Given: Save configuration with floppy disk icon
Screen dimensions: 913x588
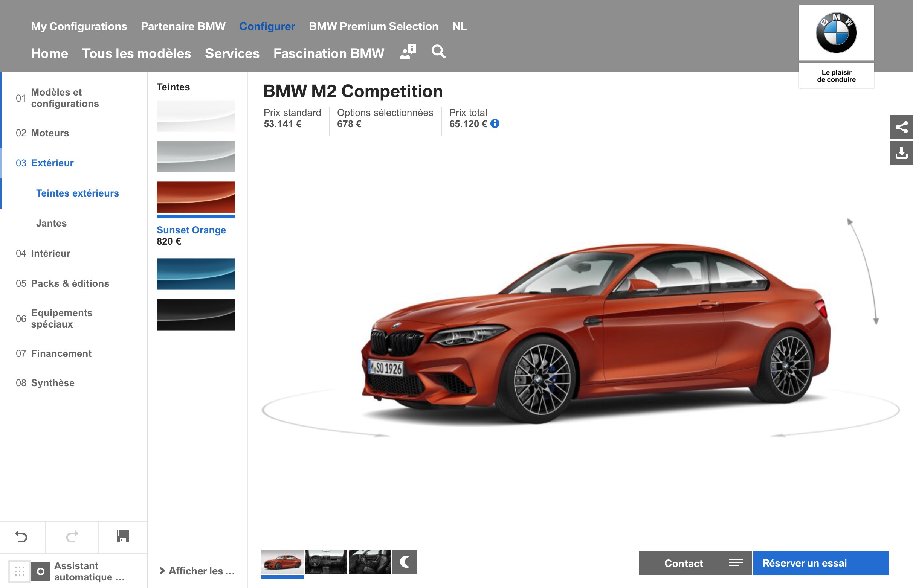Looking at the screenshot, I should coord(123,537).
